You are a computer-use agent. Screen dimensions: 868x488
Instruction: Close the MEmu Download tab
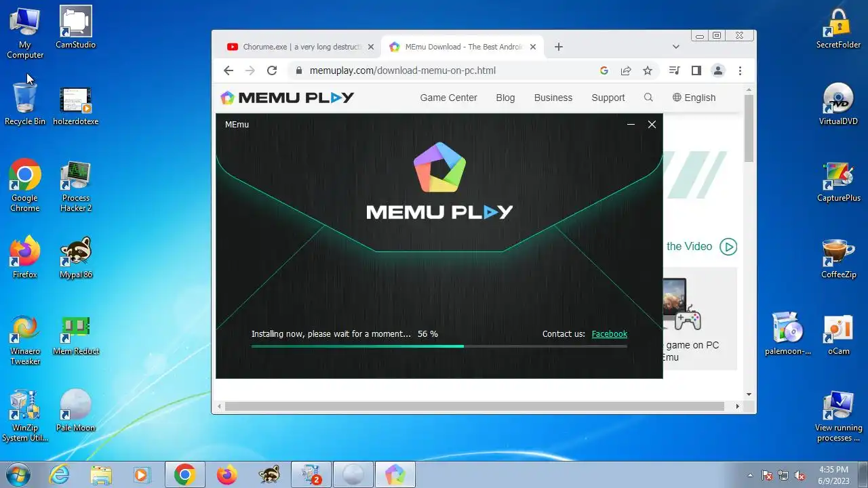pos(533,47)
